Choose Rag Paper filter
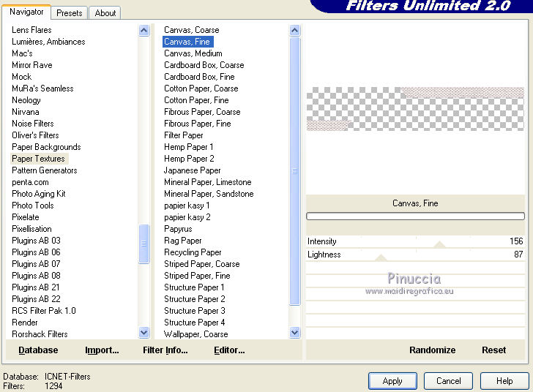The height and width of the screenshot is (392, 533). [183, 241]
